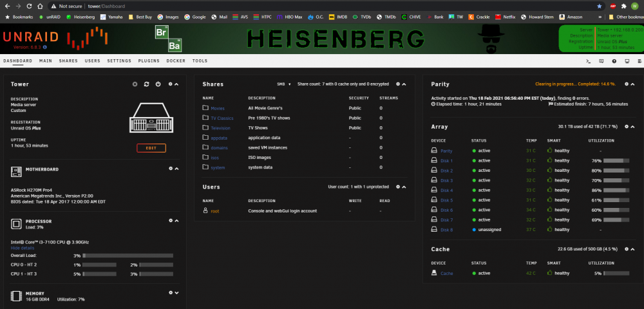The image size is (644, 309).
Task: Click Disk 1 SMART thumbs-up icon
Action: coord(550,160)
